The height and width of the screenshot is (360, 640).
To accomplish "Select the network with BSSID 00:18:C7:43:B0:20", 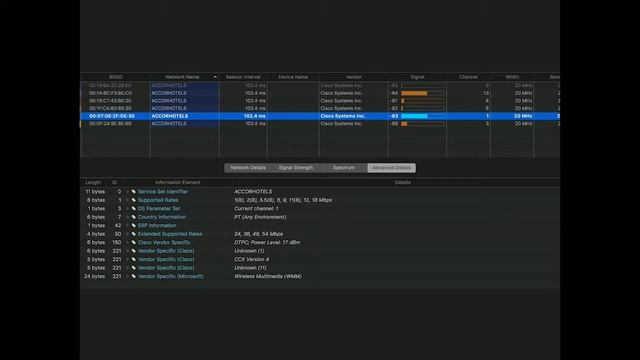I will [x=110, y=101].
